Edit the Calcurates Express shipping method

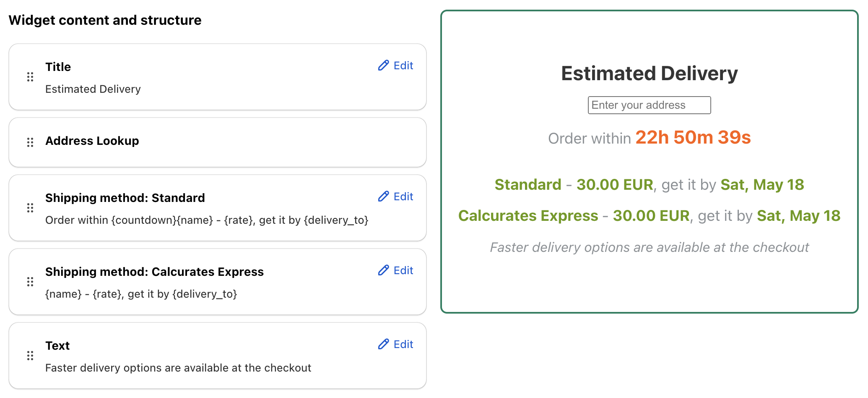coord(395,270)
